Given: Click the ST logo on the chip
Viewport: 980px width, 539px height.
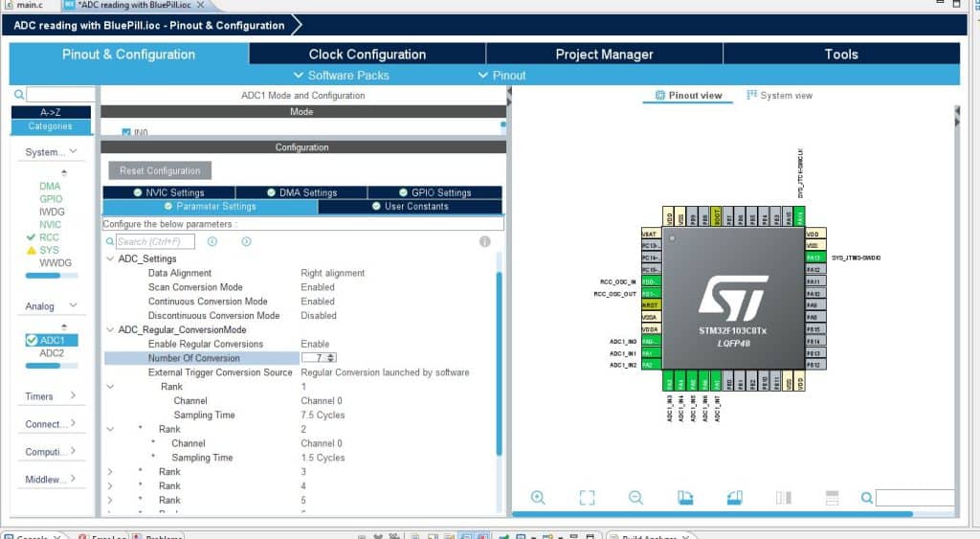Looking at the screenshot, I should tap(733, 299).
